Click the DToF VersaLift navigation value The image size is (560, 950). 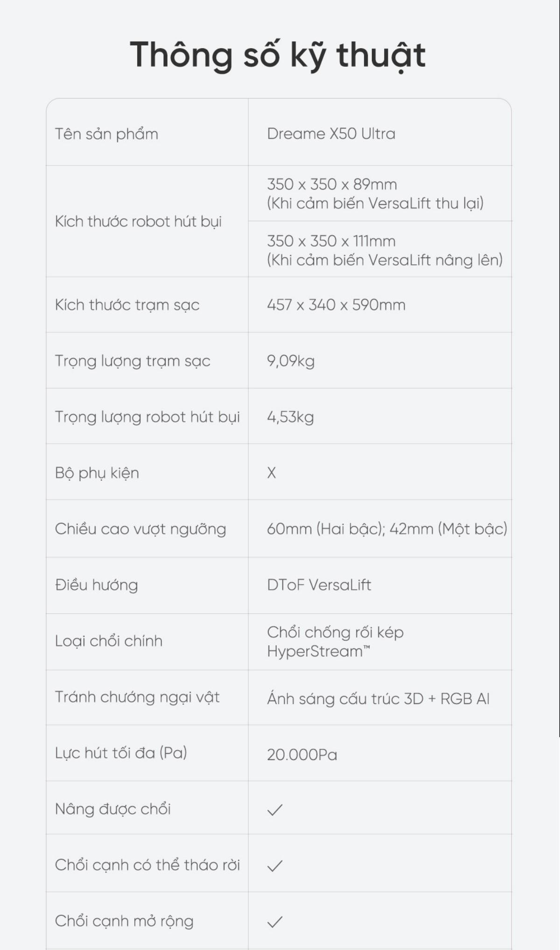click(319, 585)
